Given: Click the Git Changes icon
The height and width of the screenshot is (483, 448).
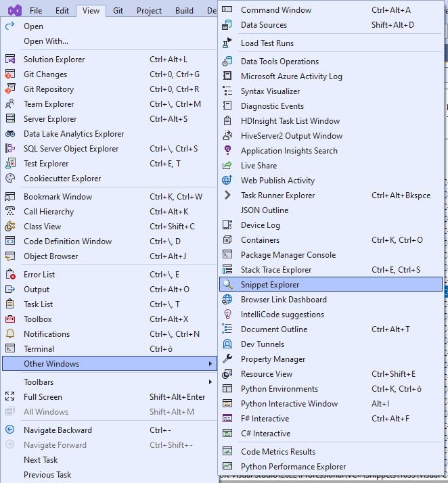Looking at the screenshot, I should [10, 74].
